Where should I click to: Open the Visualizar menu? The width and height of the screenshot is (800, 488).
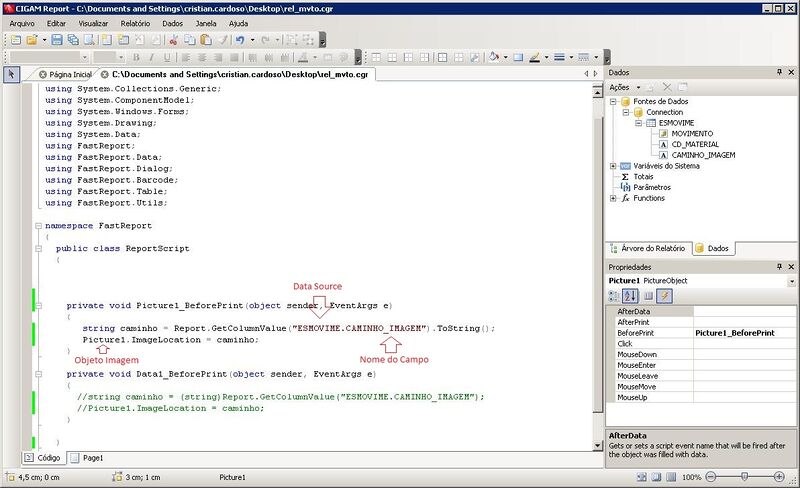click(93, 23)
